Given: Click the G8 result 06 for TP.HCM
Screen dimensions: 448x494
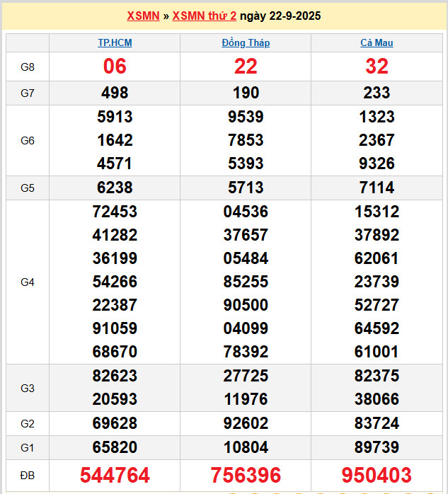Looking at the screenshot, I should (115, 67).
